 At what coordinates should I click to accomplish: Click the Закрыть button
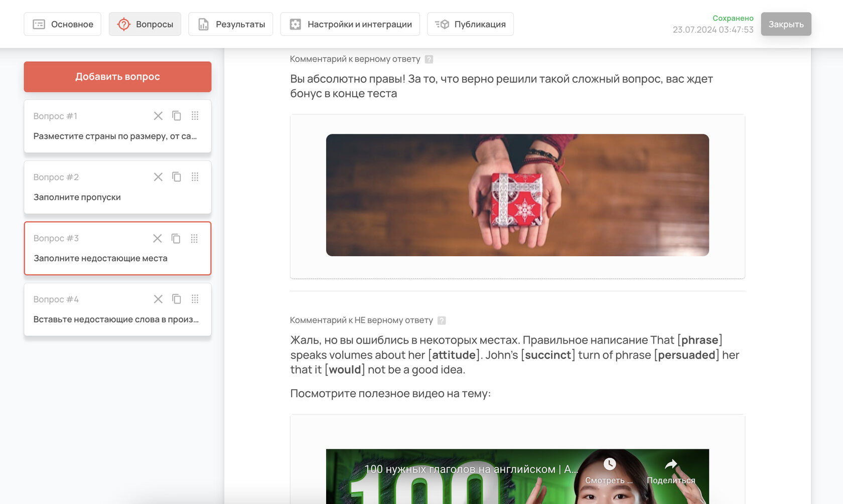[x=786, y=24]
